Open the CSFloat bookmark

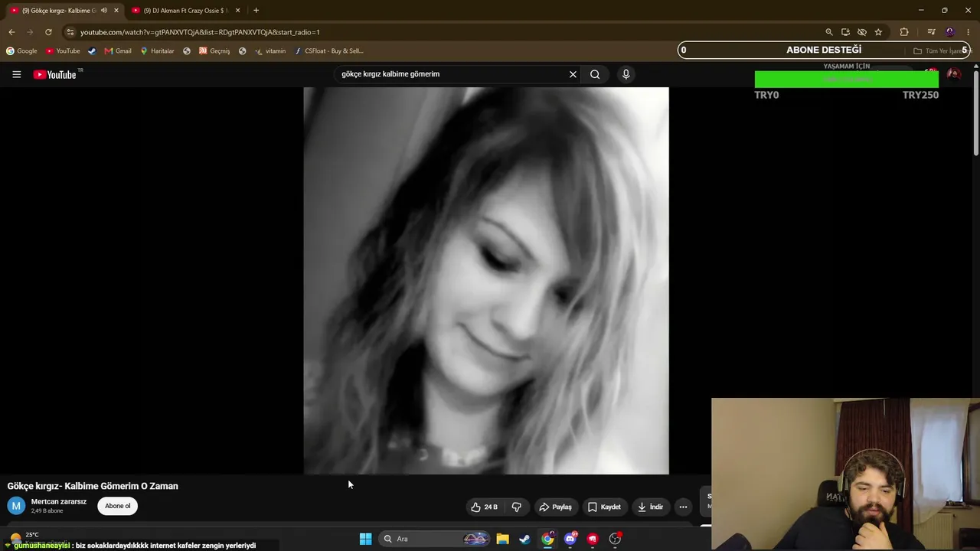[x=329, y=51]
